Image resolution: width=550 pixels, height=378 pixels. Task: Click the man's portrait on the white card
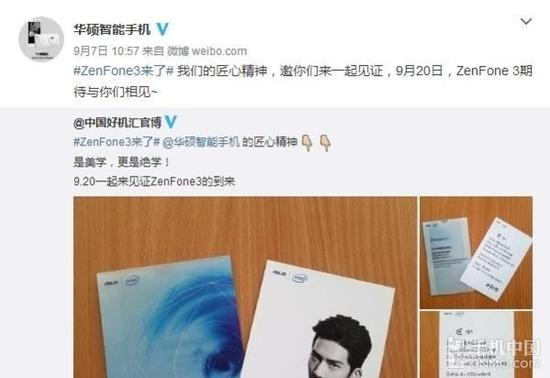(340, 346)
